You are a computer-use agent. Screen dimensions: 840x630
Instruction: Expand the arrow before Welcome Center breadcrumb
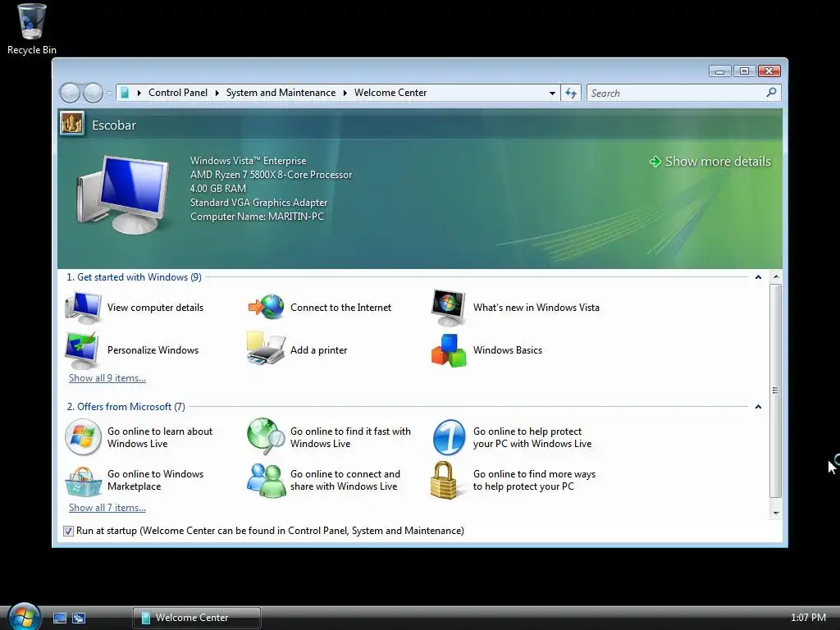tap(345, 93)
